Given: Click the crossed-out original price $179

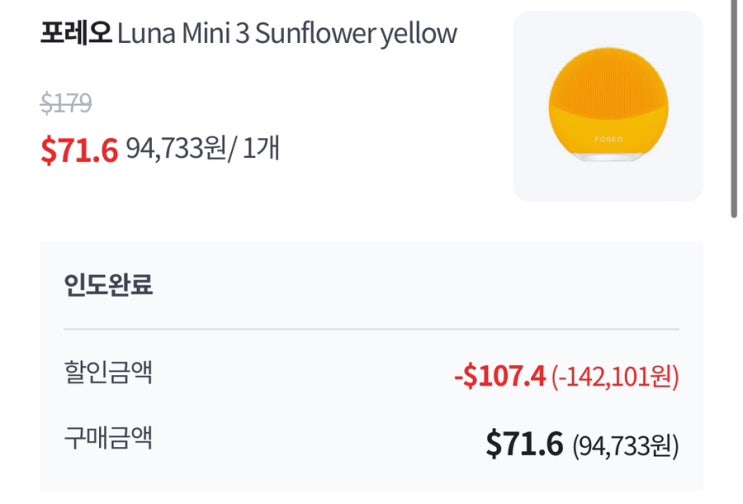Looking at the screenshot, I should [66, 103].
